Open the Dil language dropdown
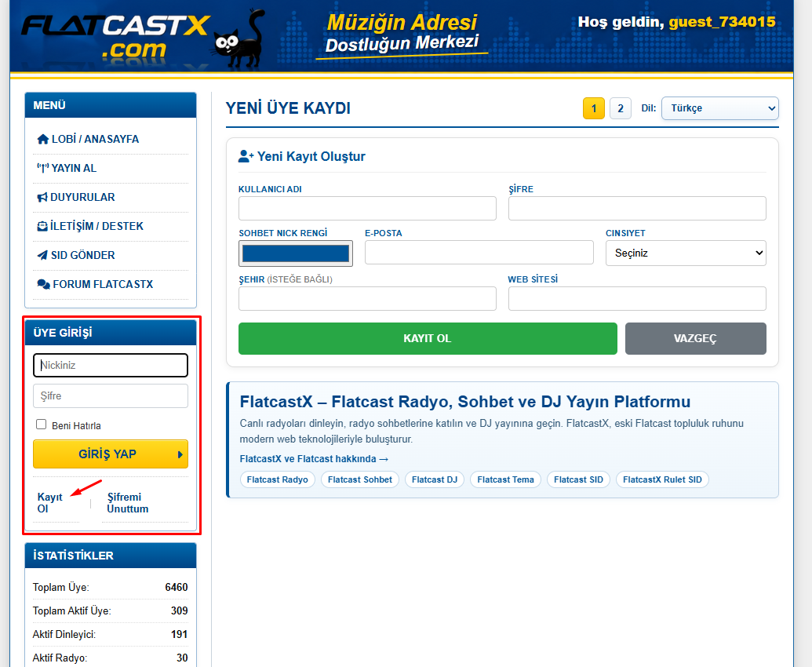The width and height of the screenshot is (812, 667). [x=720, y=108]
